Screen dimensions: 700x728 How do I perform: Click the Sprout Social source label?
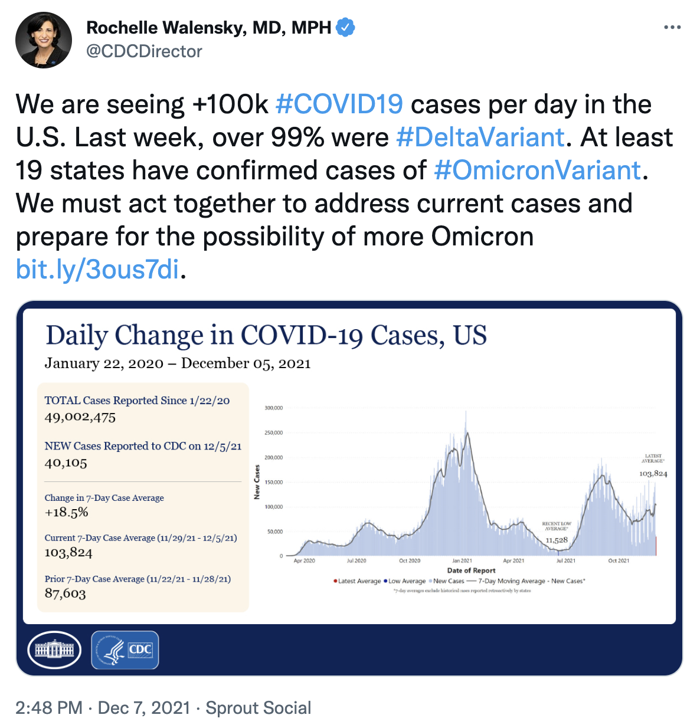point(258,707)
